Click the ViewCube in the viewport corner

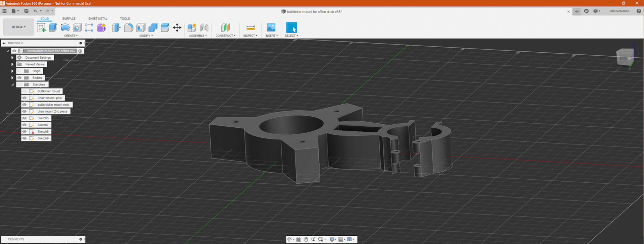coord(625,57)
